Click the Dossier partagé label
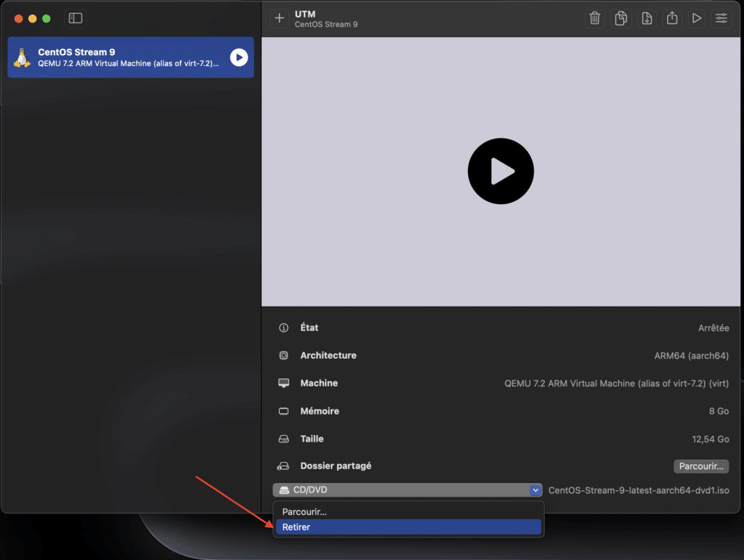This screenshot has width=744, height=560. click(336, 466)
